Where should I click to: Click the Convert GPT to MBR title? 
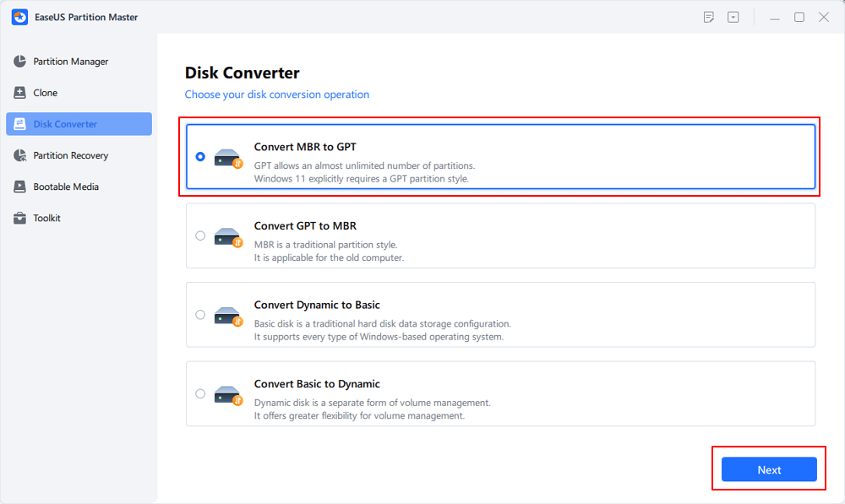(305, 226)
